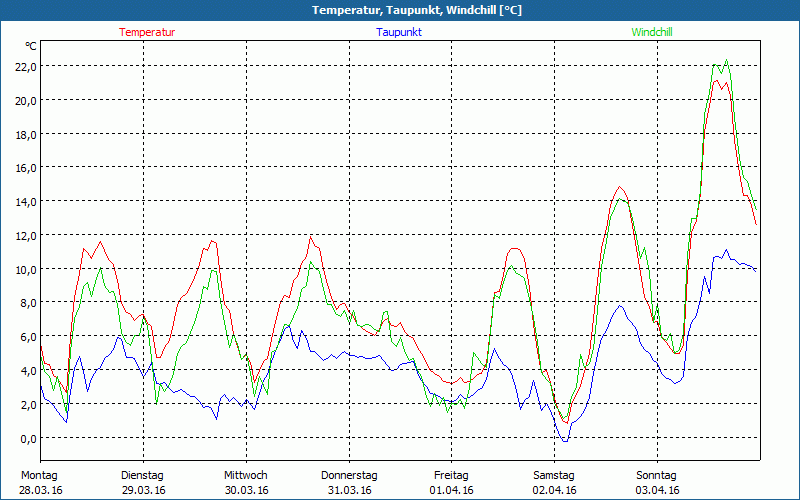Click the 03.04.16 date label
Viewport: 800px width, 500px height.
click(657, 490)
